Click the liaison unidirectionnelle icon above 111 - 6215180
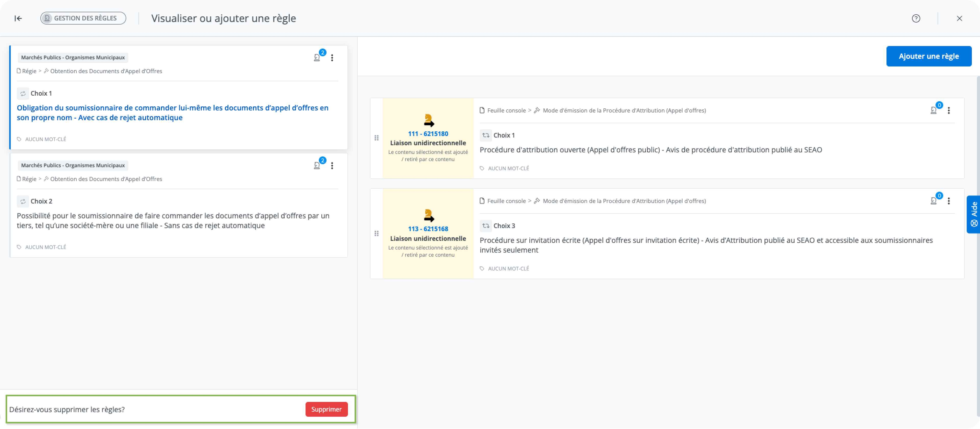Screen dimensions: 980x429 point(429,120)
